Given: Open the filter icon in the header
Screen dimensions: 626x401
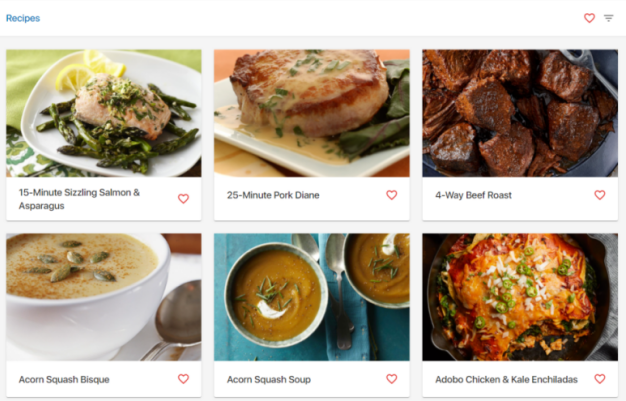Looking at the screenshot, I should 608,18.
